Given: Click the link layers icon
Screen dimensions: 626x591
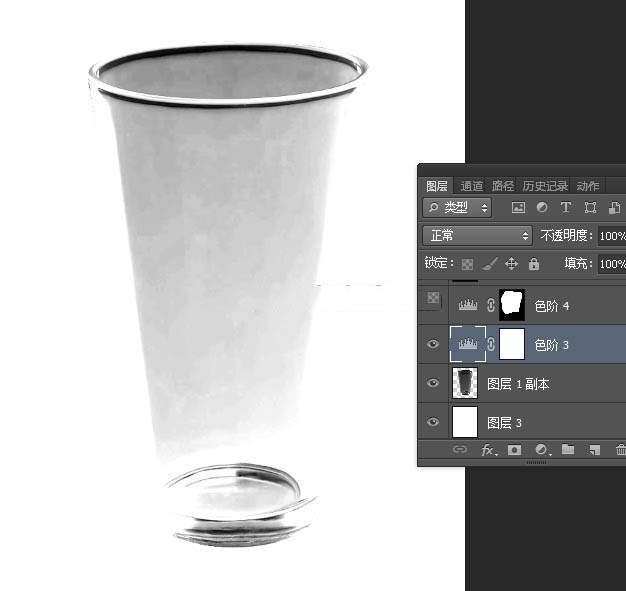Looking at the screenshot, I should pyautogui.click(x=460, y=450).
